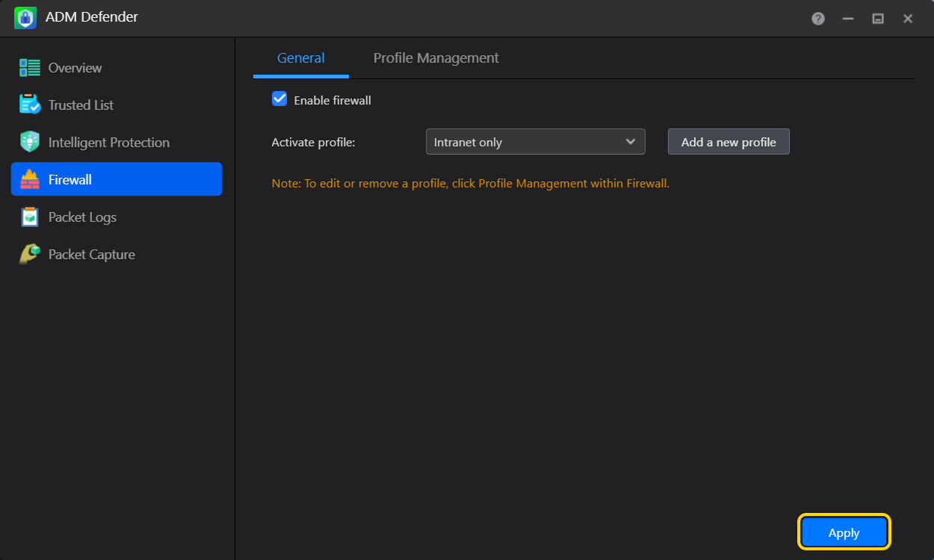Click the Packet Capture icon

pyautogui.click(x=30, y=254)
